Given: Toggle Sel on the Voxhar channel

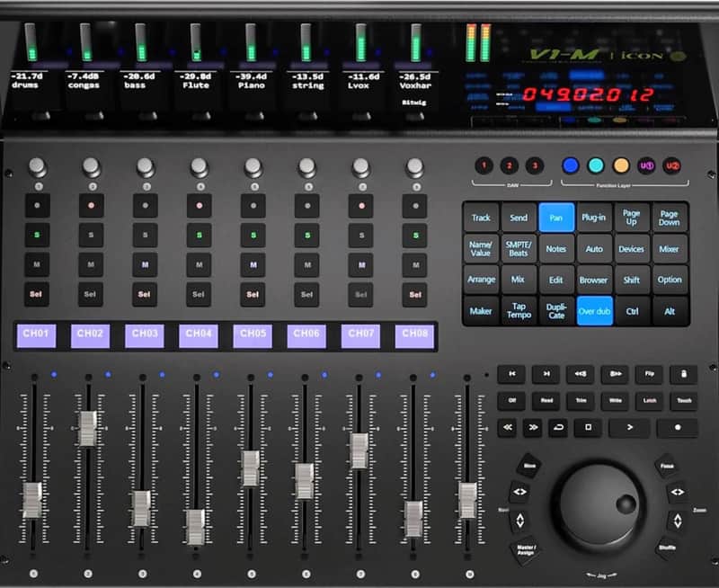Looking at the screenshot, I should pos(415,295).
